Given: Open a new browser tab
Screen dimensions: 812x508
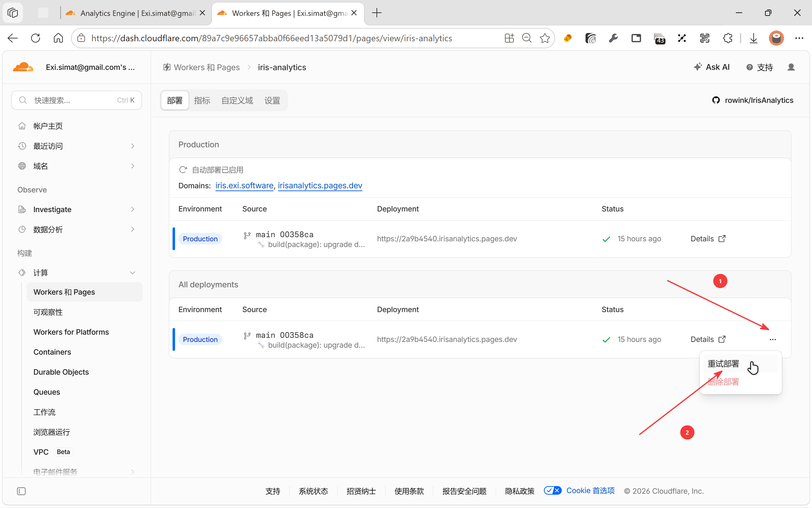Looking at the screenshot, I should click(x=377, y=13).
